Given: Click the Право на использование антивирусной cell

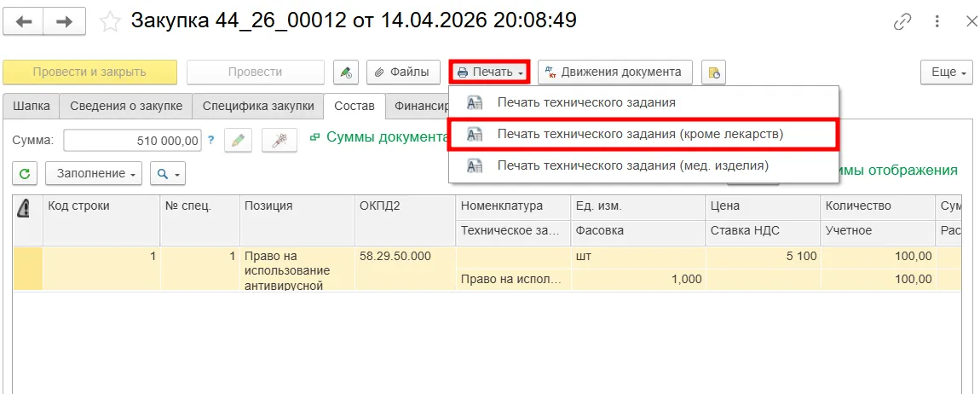Looking at the screenshot, I should 297,269.
